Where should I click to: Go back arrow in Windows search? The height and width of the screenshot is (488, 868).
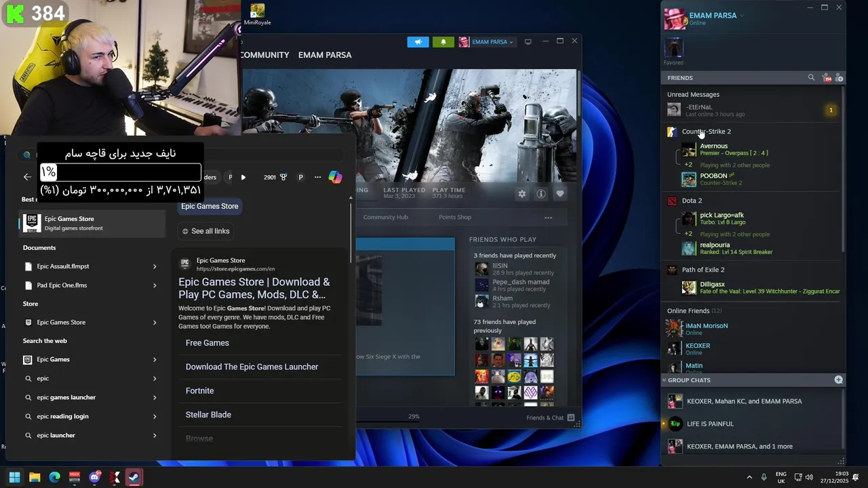click(27, 177)
